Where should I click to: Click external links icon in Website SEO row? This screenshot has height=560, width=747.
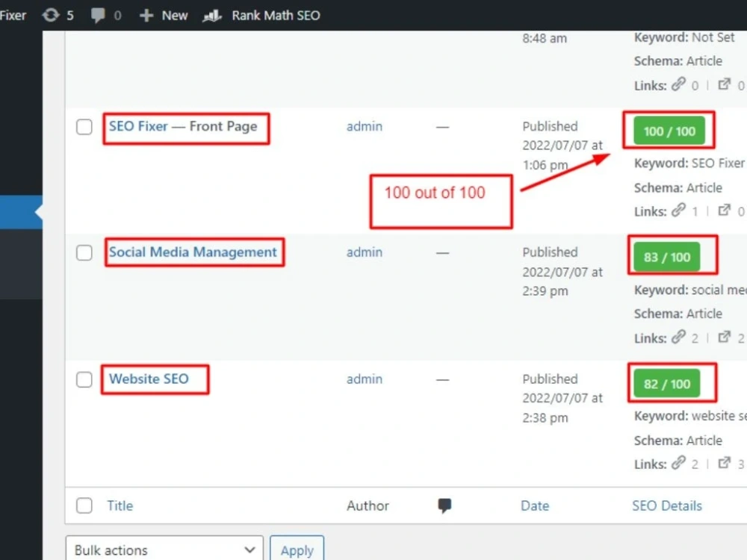(x=724, y=462)
